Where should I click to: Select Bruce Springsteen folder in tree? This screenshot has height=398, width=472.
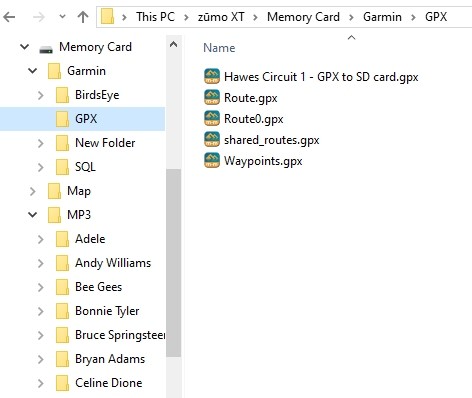pyautogui.click(x=120, y=335)
